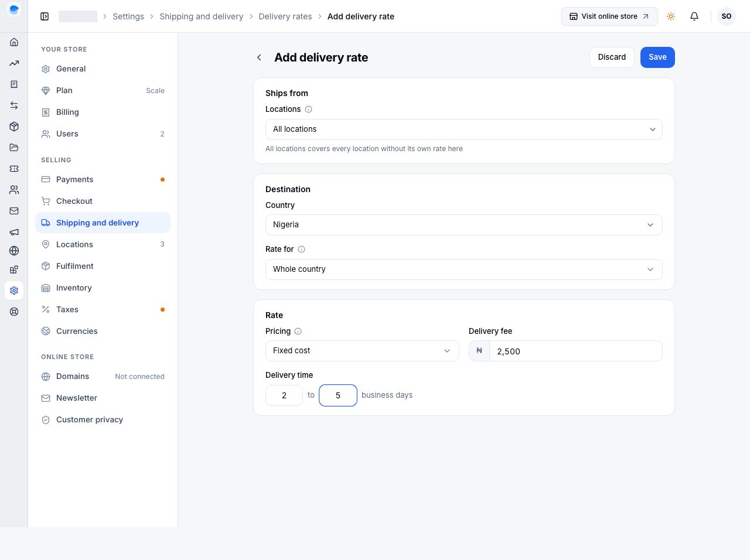The height and width of the screenshot is (560, 750).
Task: Focus the Delivery fee input field
Action: (575, 351)
